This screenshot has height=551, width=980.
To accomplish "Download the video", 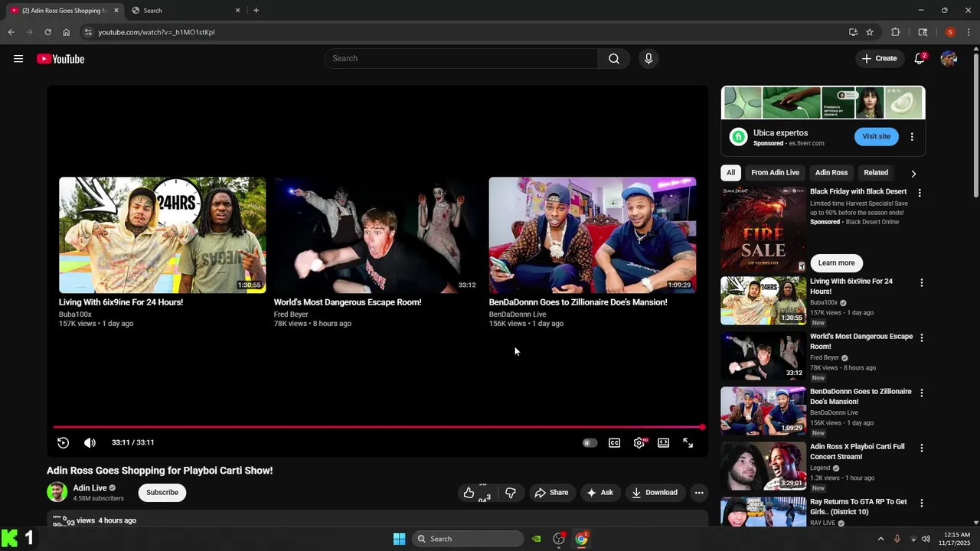I will (655, 493).
